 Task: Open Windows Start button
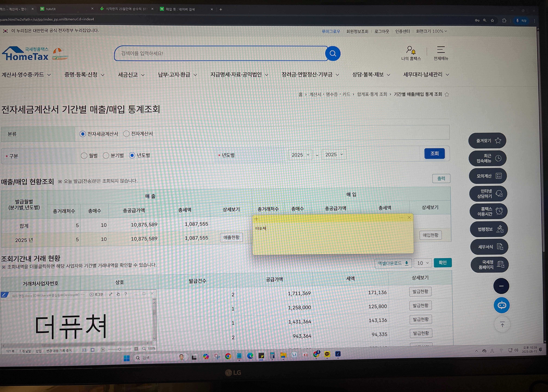[x=127, y=358]
